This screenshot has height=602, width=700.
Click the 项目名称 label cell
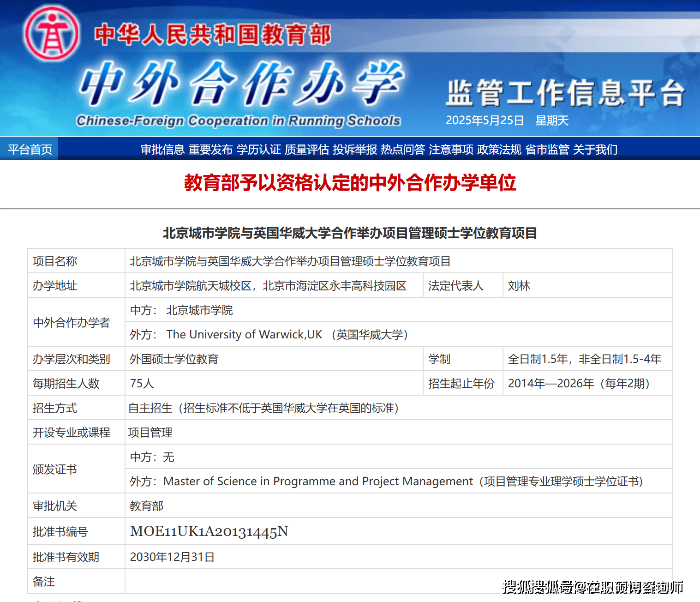[76, 261]
